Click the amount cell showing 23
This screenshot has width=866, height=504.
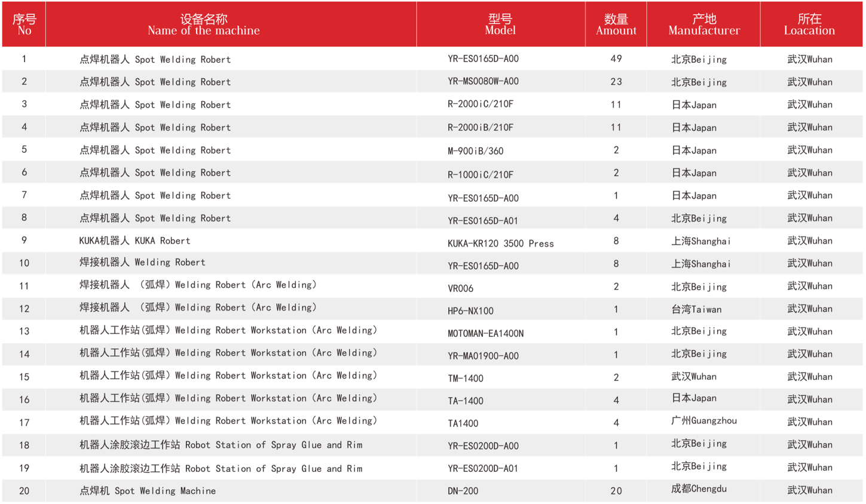click(x=616, y=82)
